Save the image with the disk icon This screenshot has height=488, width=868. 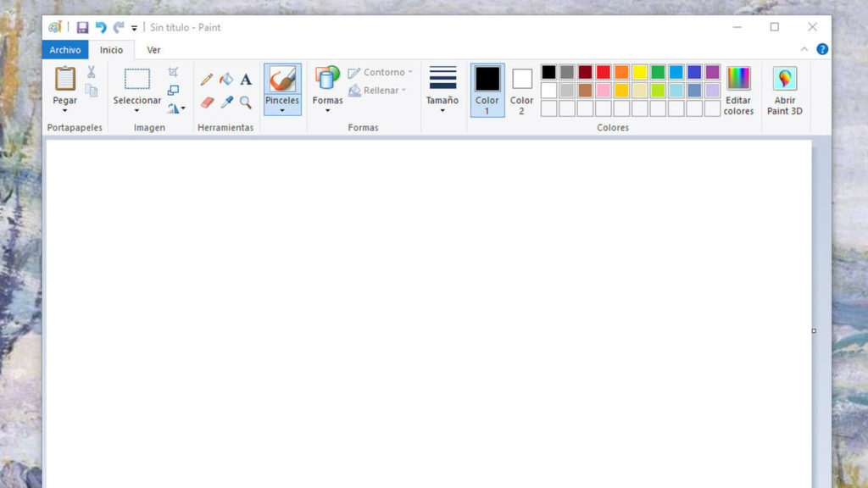[x=82, y=26]
